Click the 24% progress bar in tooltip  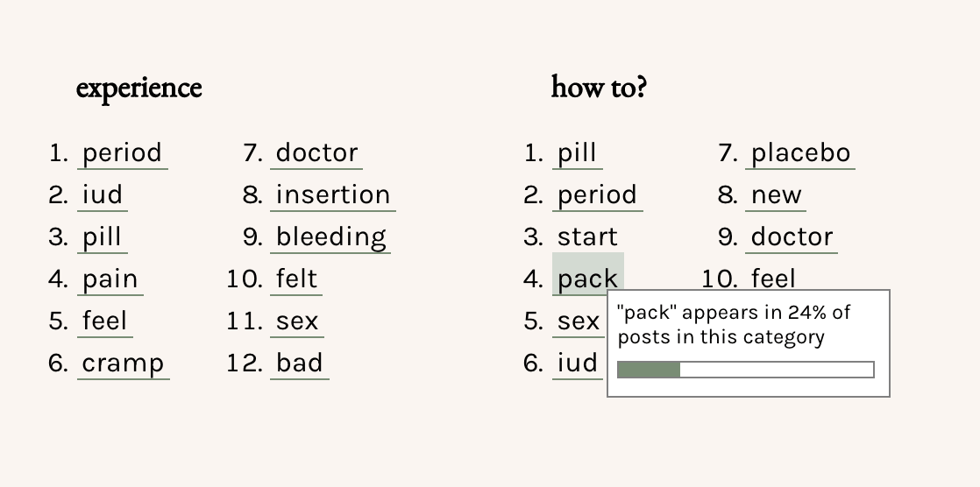745,370
